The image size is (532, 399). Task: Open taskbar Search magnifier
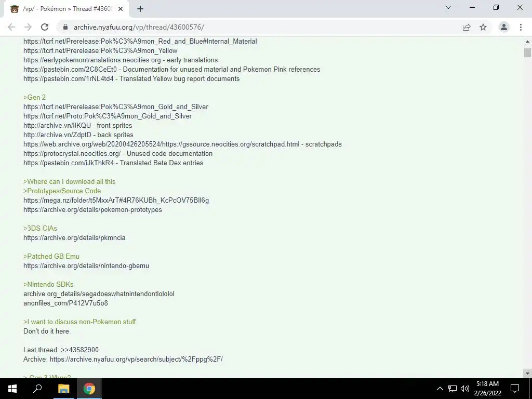37,389
